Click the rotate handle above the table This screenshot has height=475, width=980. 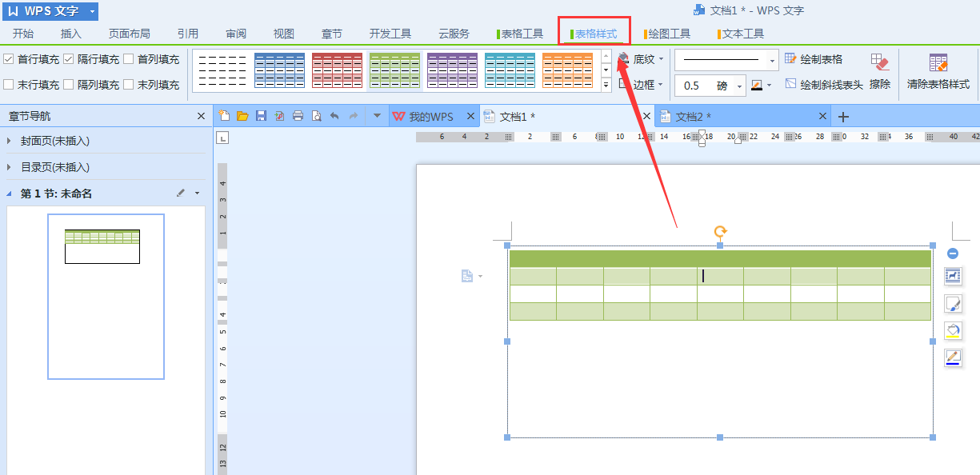(x=720, y=233)
